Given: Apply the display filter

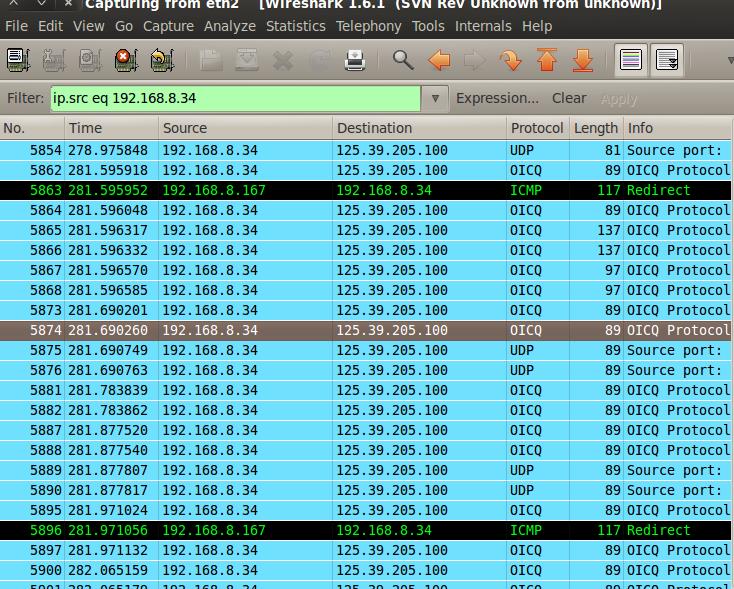Looking at the screenshot, I should [x=619, y=99].
